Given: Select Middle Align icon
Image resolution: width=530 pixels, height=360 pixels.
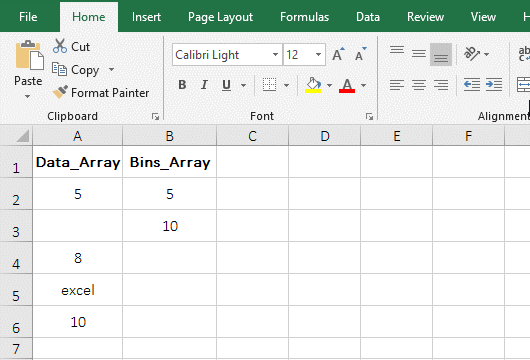Looking at the screenshot, I should tap(419, 54).
